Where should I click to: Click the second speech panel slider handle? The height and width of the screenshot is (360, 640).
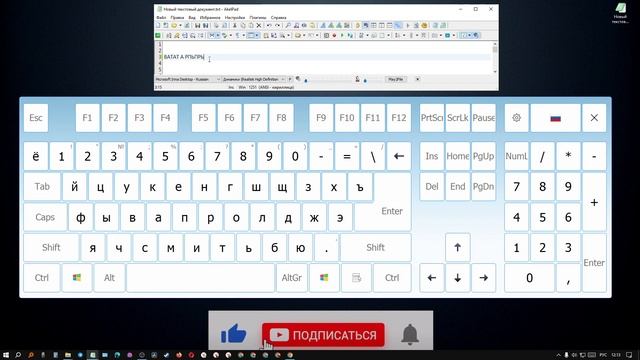[x=365, y=80]
